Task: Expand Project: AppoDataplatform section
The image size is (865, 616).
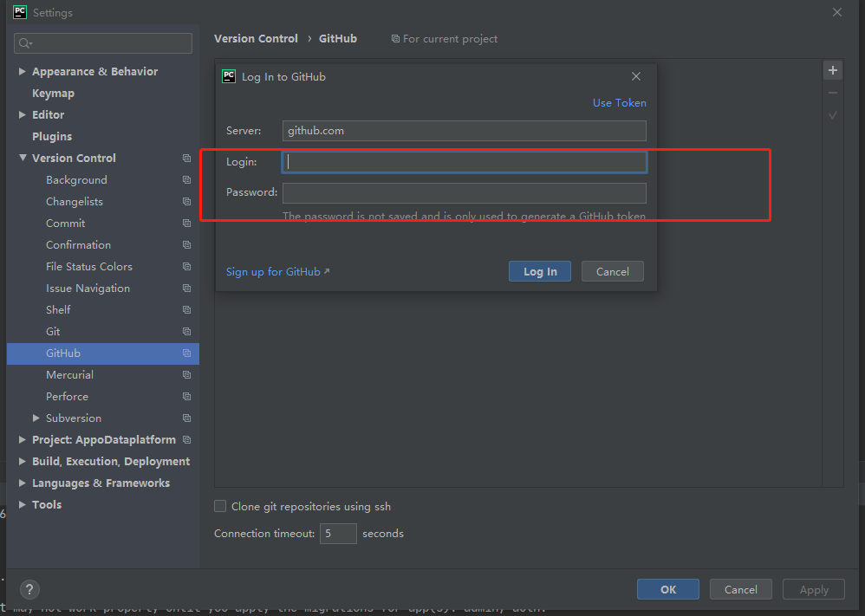Action: pyautogui.click(x=22, y=439)
